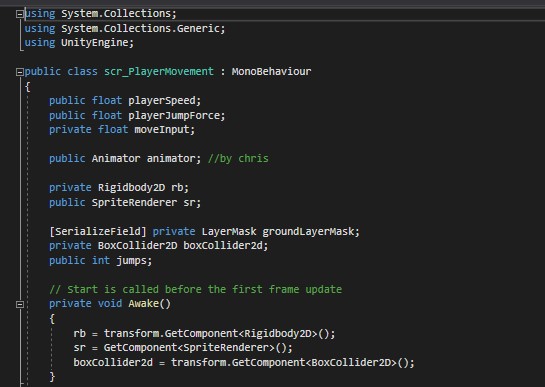
Task: Click 'MonoBehaviour' base class name
Action: pos(271,72)
